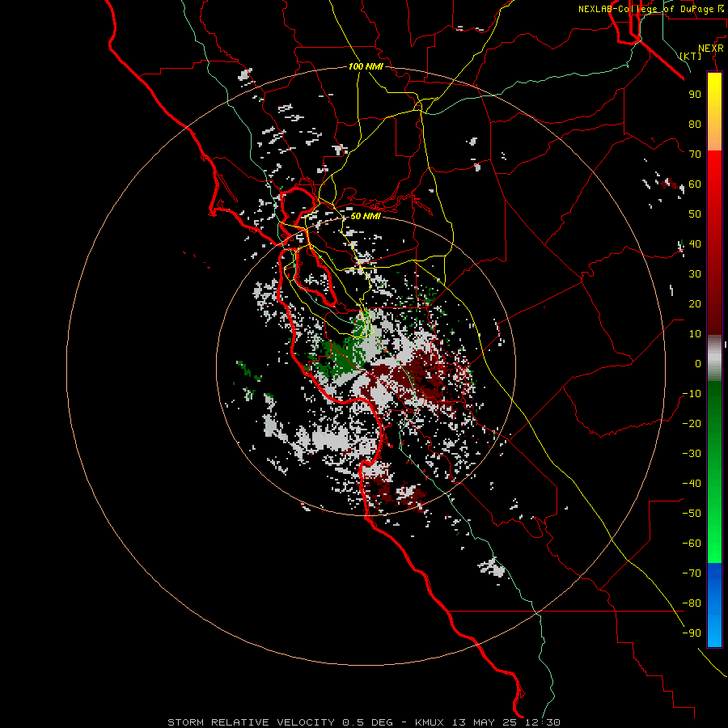
Task: Click the -10 scale value
Action: tap(692, 394)
